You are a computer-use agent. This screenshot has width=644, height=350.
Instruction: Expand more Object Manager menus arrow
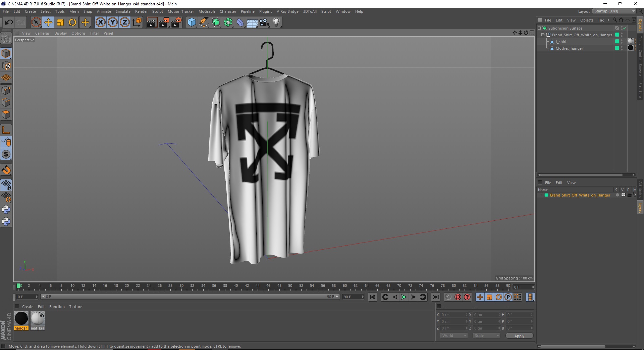[608, 20]
